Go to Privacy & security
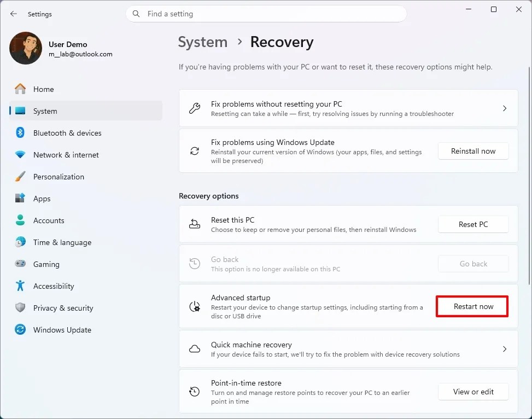 86,307
